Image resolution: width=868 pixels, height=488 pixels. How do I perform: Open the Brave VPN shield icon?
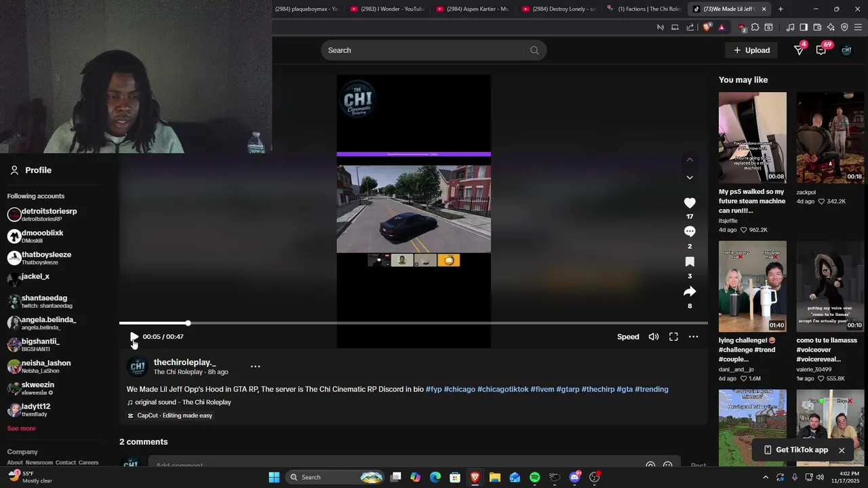(x=844, y=27)
